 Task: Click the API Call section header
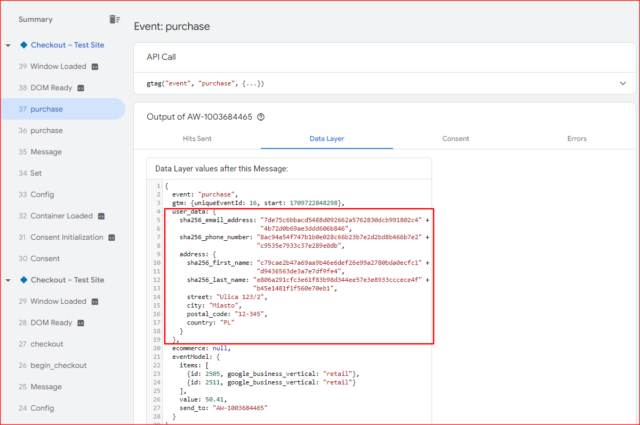[x=161, y=57]
